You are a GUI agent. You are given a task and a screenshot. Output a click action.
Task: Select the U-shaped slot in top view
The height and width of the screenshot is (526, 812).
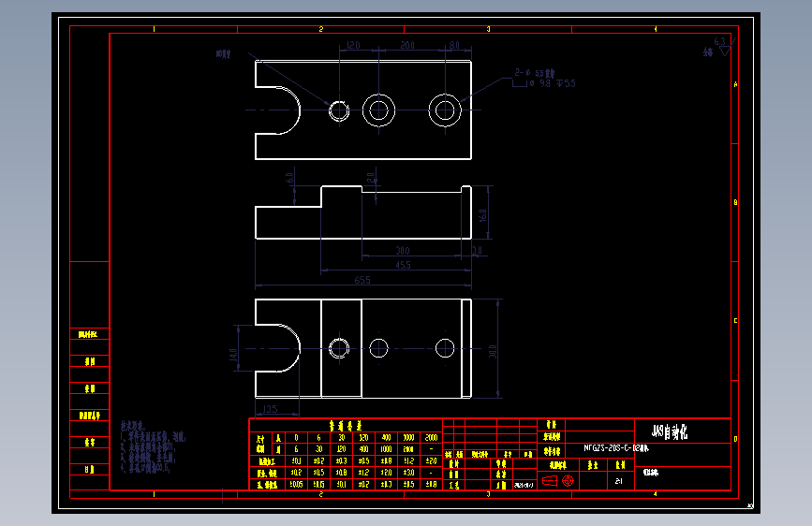[x=278, y=110]
